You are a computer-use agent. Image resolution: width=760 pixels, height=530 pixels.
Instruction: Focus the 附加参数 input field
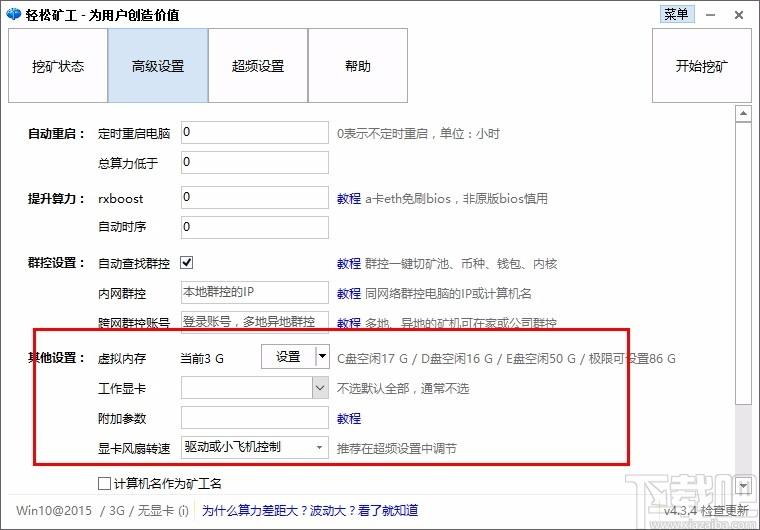click(x=255, y=418)
